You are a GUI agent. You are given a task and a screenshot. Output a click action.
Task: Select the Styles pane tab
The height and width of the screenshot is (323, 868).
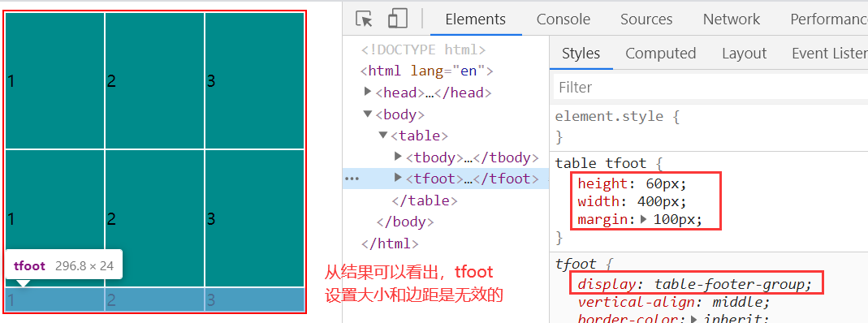click(x=581, y=53)
